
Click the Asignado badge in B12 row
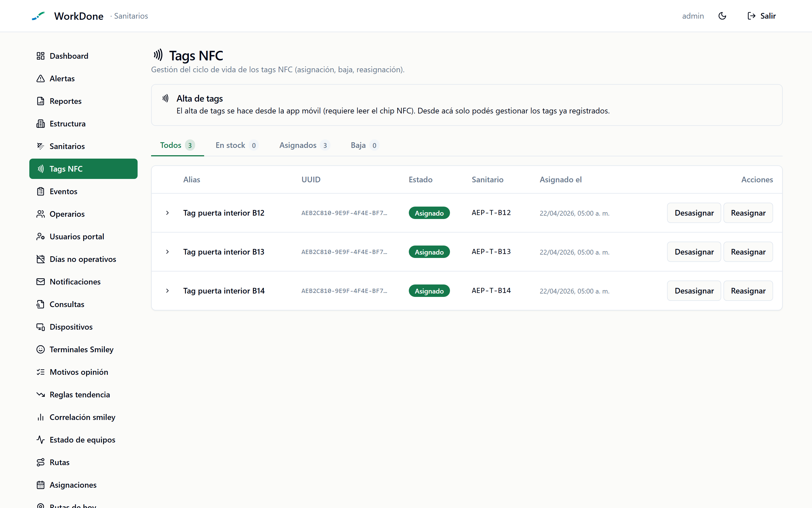(429, 213)
